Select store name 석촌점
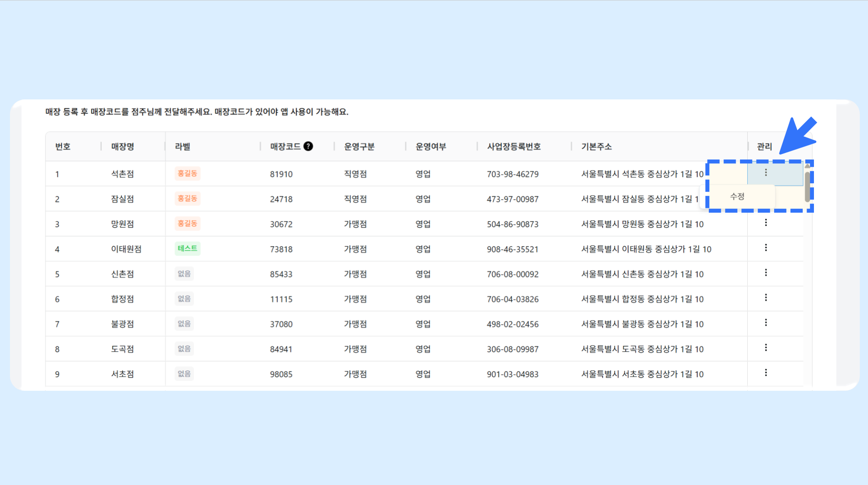 click(x=122, y=174)
